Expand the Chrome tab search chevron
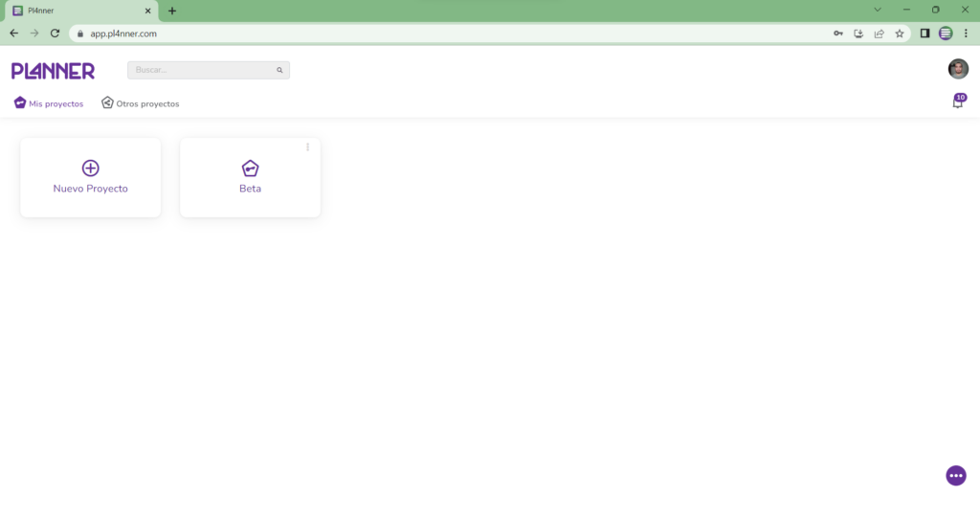Image resolution: width=980 pixels, height=519 pixels. pyautogui.click(x=878, y=10)
